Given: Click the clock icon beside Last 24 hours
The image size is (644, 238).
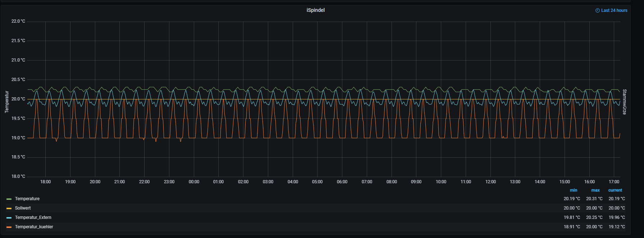Looking at the screenshot, I should tap(597, 10).
